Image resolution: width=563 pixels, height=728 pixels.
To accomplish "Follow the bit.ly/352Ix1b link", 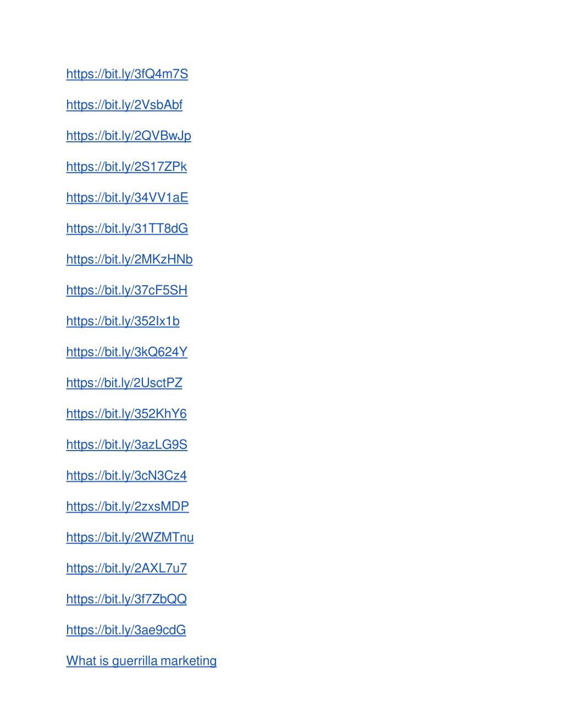I will [123, 321].
